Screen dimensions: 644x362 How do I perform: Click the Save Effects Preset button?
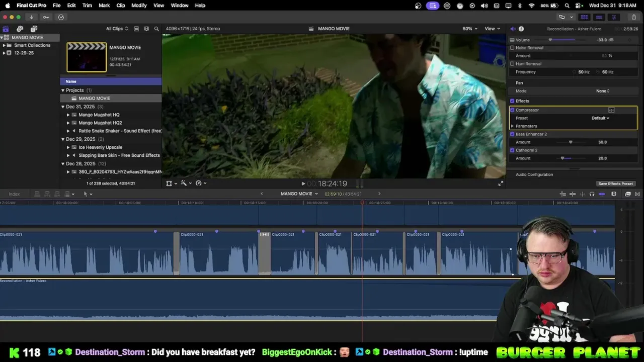click(615, 184)
